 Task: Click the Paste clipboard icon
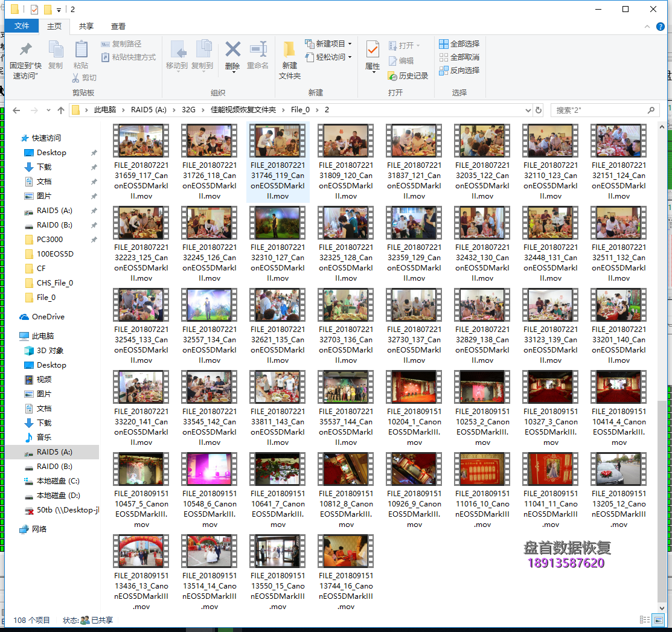pyautogui.click(x=81, y=49)
